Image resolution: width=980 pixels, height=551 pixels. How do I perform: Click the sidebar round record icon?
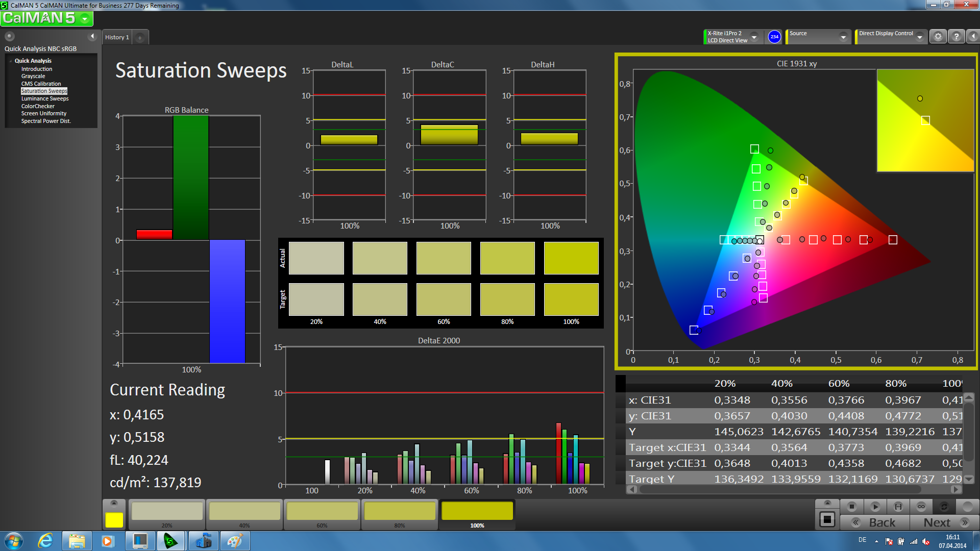coord(9,36)
